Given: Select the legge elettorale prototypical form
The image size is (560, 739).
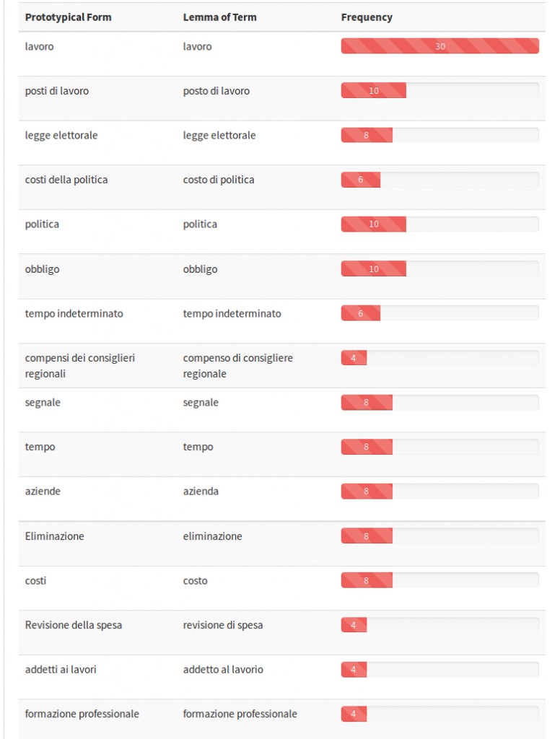Looking at the screenshot, I should [x=61, y=136].
